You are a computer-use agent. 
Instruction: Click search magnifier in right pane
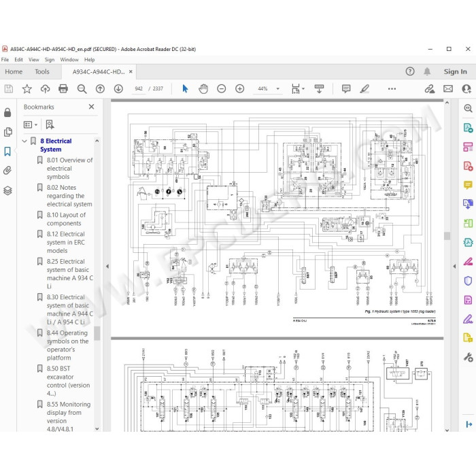point(468,108)
